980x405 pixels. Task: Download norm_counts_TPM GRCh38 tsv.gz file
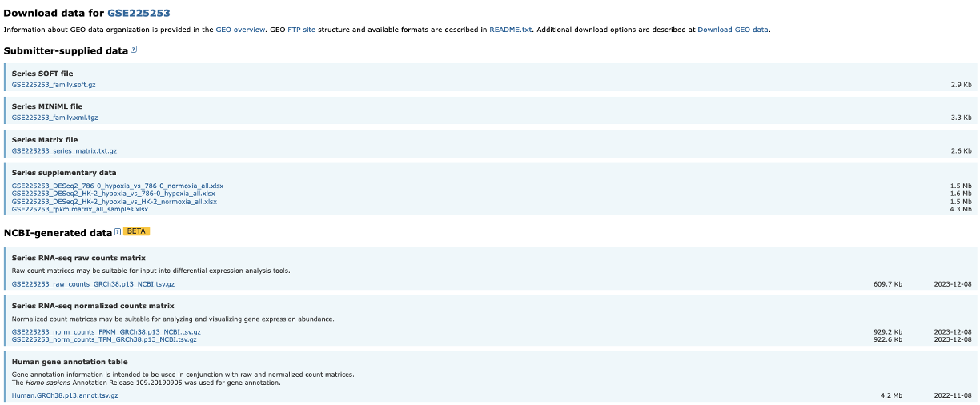tap(104, 339)
